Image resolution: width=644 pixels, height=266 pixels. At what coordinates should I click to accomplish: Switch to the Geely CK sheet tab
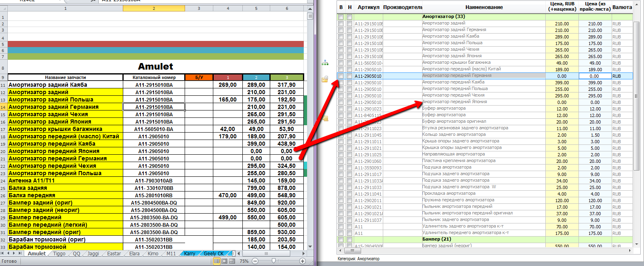pos(214,254)
